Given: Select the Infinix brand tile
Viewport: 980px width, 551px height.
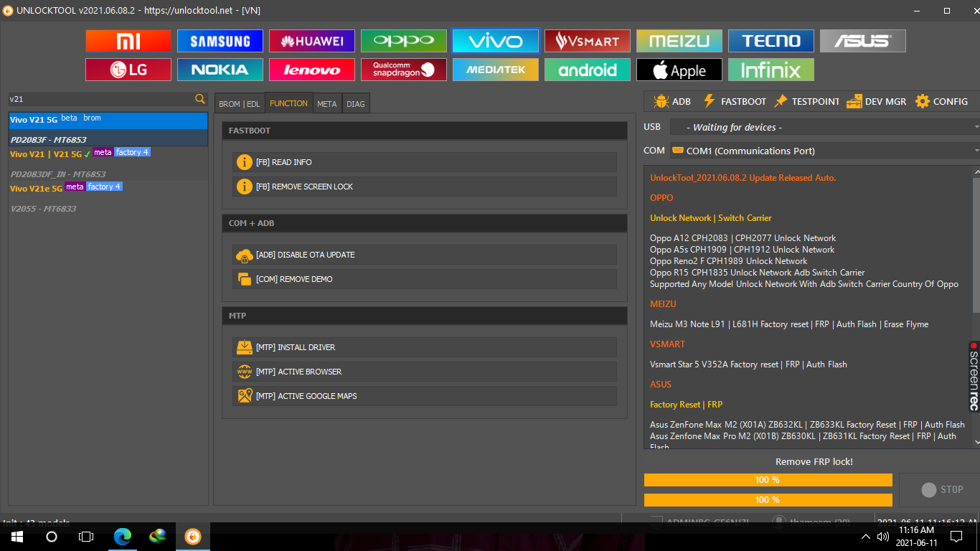Looking at the screenshot, I should point(771,70).
